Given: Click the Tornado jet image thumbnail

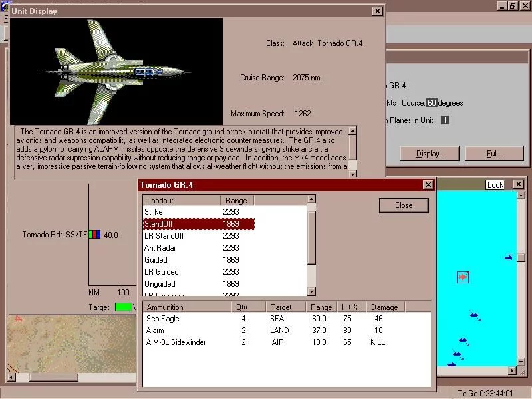Looking at the screenshot, I should point(116,72).
